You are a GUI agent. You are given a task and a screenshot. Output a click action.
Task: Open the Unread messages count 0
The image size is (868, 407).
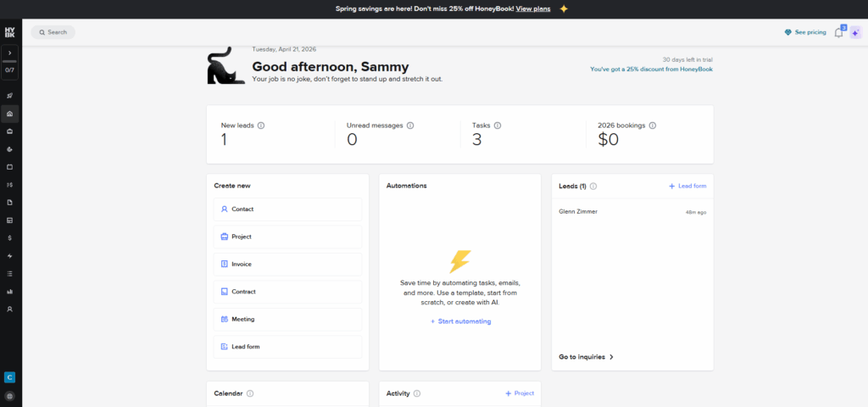tap(352, 140)
